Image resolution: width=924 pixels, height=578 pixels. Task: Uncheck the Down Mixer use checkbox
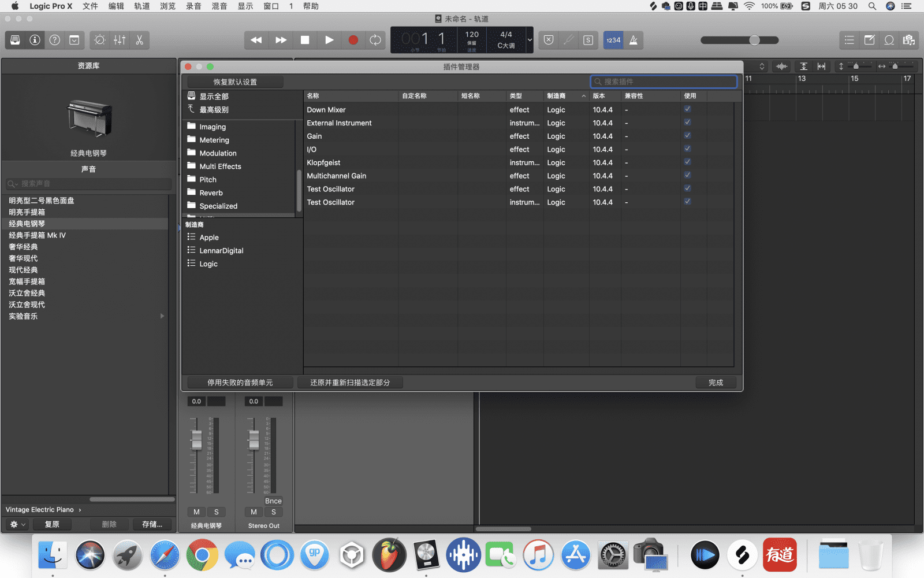point(687,109)
